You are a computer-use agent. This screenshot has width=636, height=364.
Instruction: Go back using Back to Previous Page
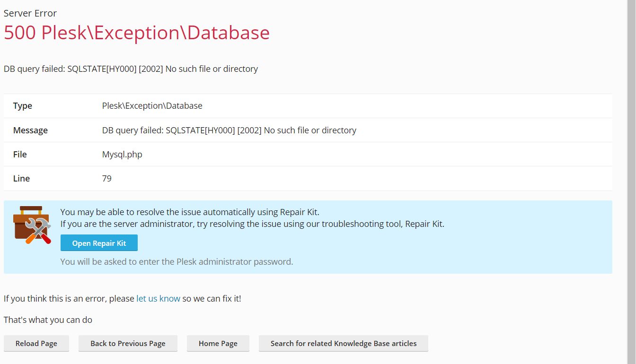click(128, 344)
